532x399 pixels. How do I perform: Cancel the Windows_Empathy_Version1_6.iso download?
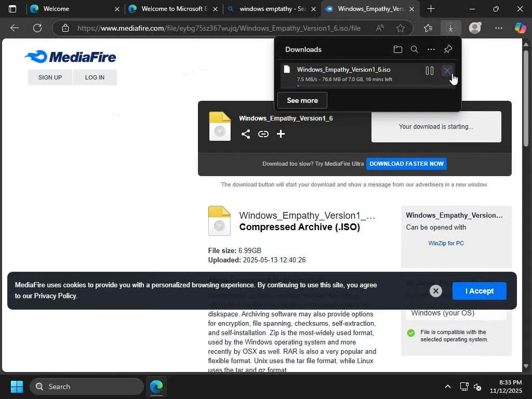pos(447,71)
